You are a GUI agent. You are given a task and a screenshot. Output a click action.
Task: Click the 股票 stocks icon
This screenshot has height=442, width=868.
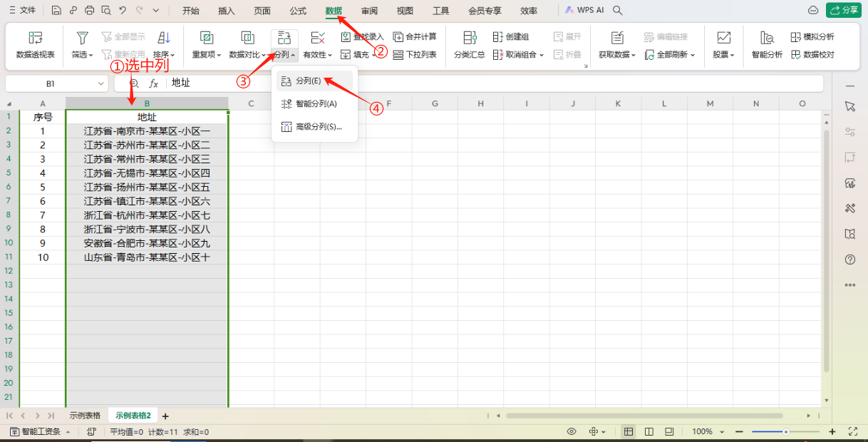(x=724, y=38)
